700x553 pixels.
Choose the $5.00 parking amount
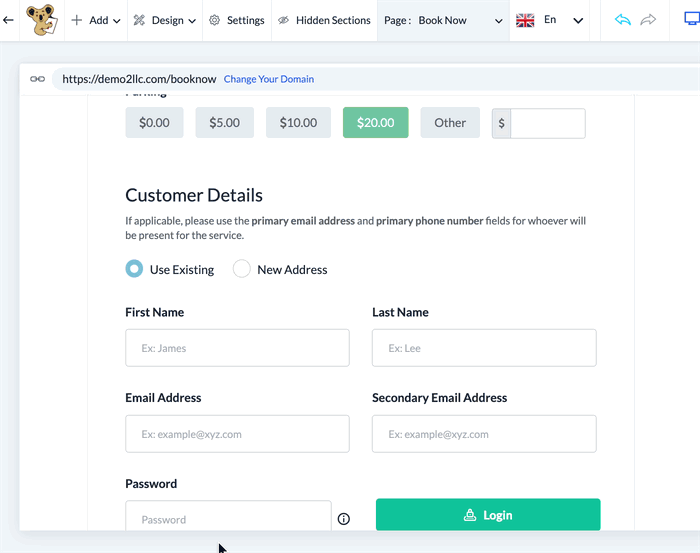(225, 122)
